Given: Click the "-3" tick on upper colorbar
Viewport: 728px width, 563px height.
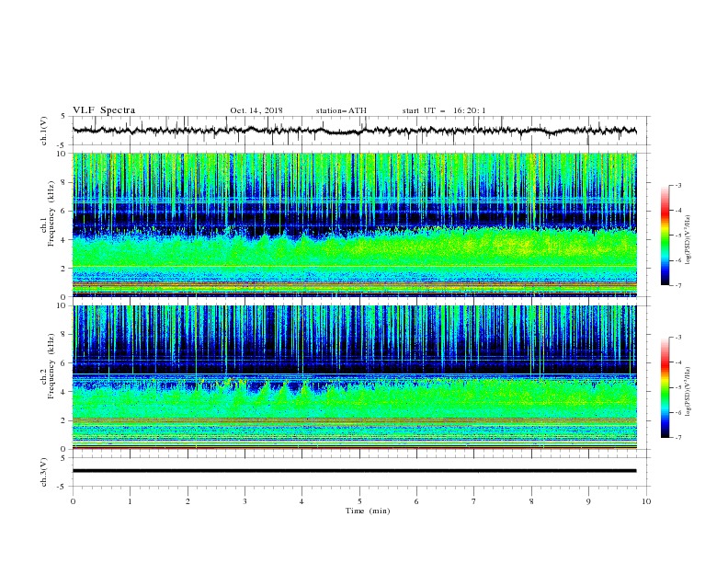Looking at the screenshot, I should (x=677, y=185).
